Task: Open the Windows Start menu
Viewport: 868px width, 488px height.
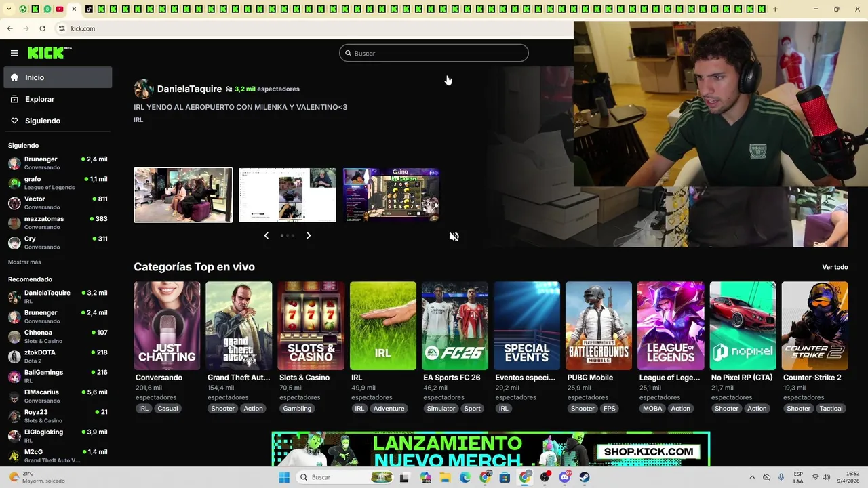Action: click(285, 477)
